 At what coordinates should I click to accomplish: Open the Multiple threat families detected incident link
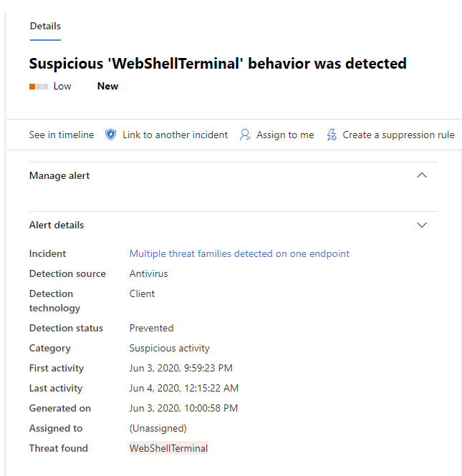[239, 253]
